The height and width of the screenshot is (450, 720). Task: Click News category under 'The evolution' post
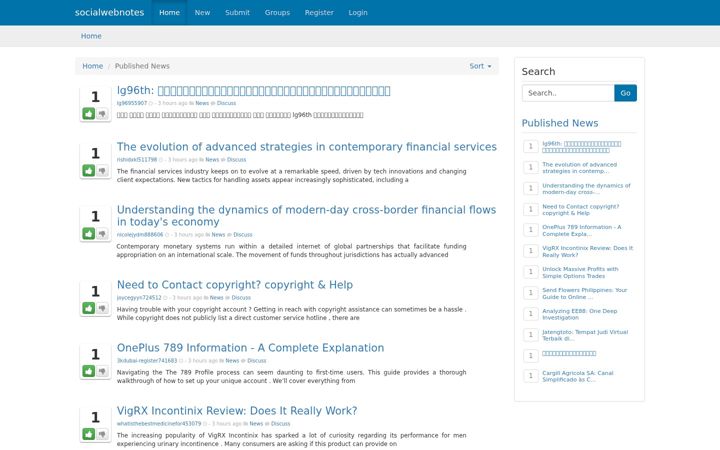pos(212,160)
